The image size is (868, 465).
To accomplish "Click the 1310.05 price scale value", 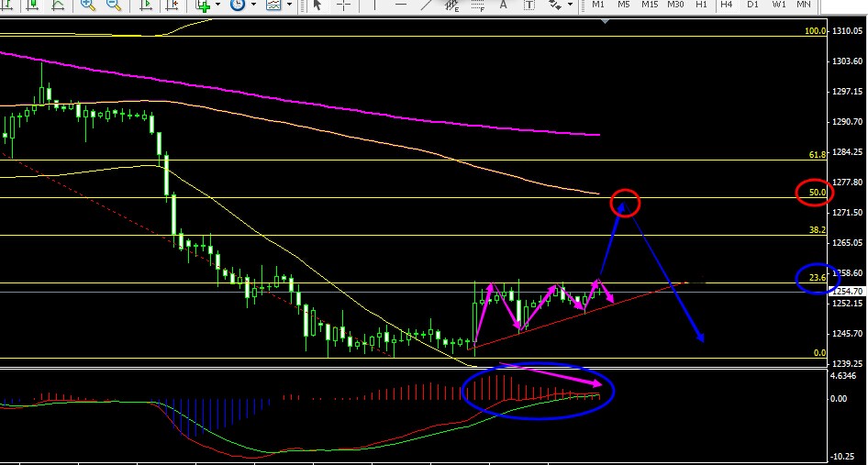I will pos(848,31).
